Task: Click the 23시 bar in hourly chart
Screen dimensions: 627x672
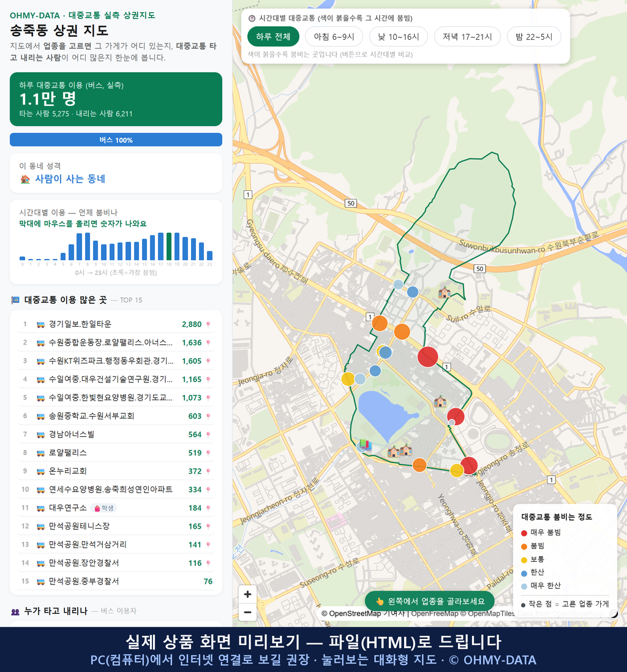Action: click(210, 255)
